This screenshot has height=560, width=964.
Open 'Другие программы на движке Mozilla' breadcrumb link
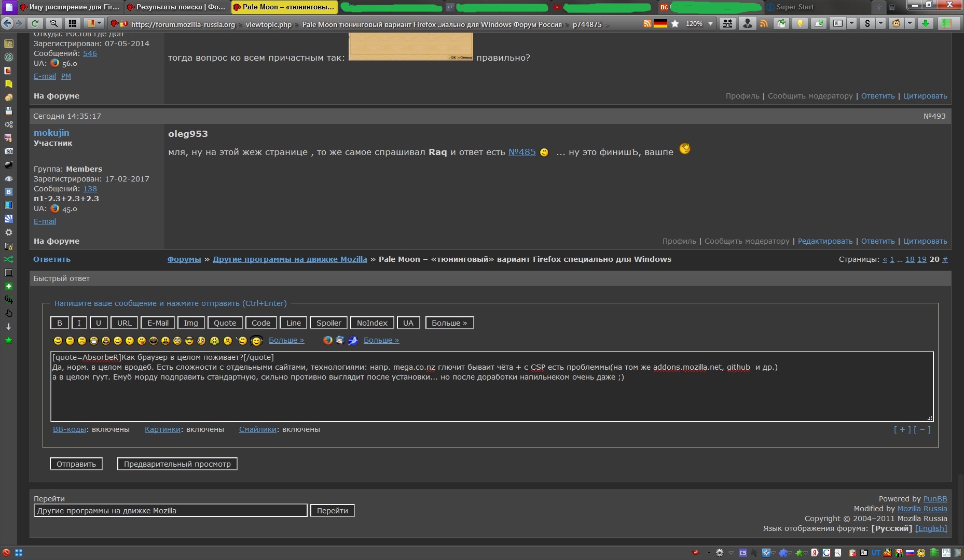[290, 259]
